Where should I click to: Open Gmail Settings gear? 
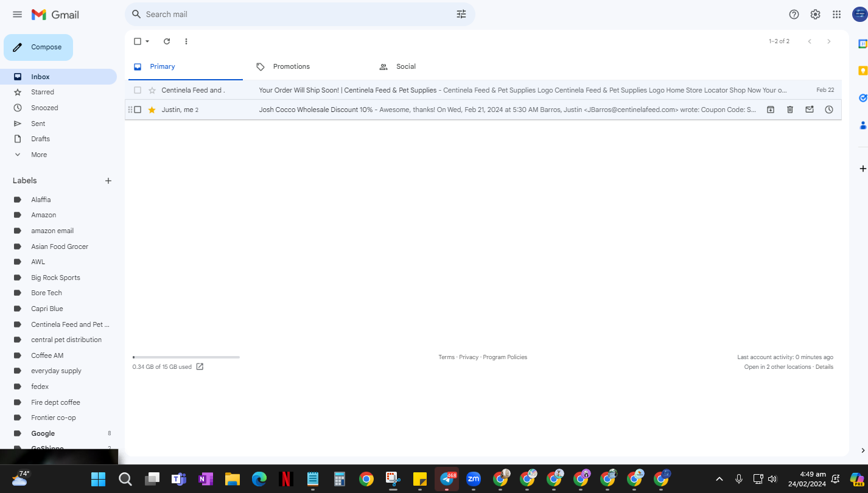[815, 15]
